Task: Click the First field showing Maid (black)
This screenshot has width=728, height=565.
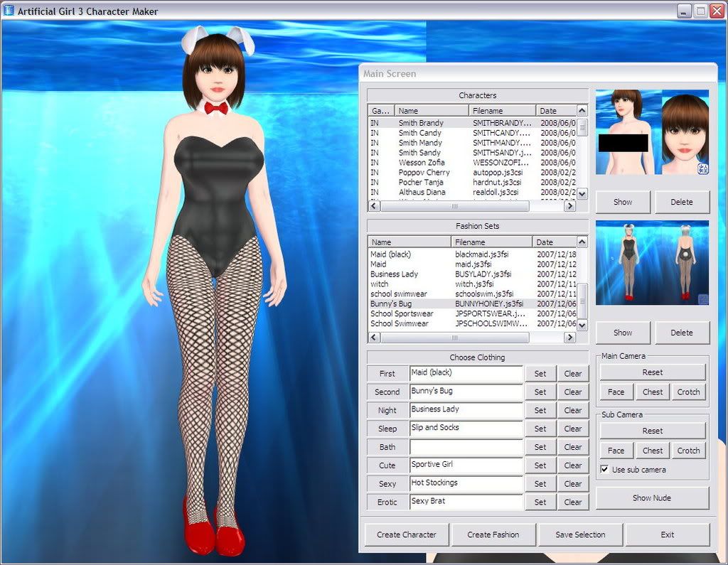Action: (x=466, y=373)
